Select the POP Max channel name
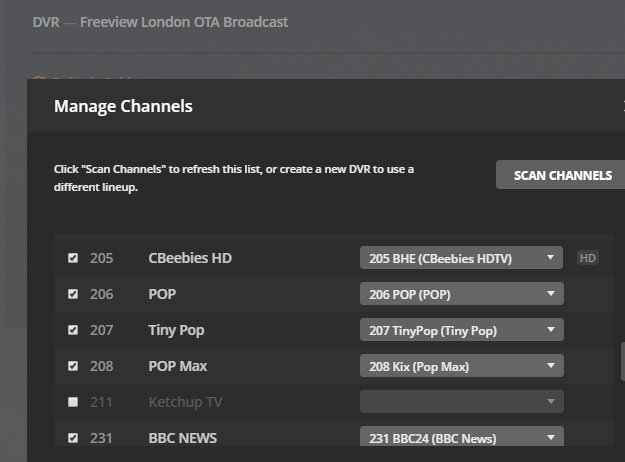This screenshot has height=462, width=625. [x=178, y=366]
